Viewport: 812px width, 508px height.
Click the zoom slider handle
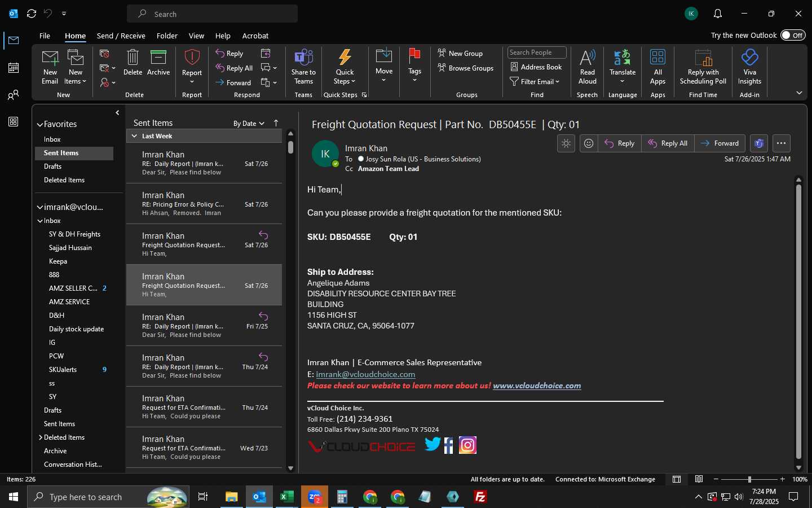tap(749, 479)
